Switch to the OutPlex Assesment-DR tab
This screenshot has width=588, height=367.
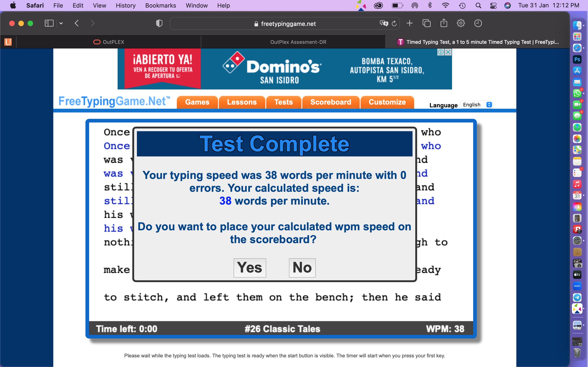[298, 42]
